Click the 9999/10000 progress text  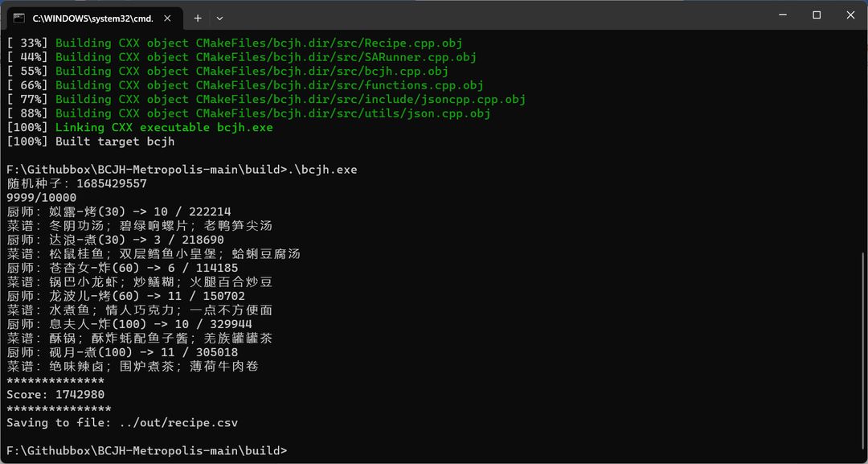42,198
